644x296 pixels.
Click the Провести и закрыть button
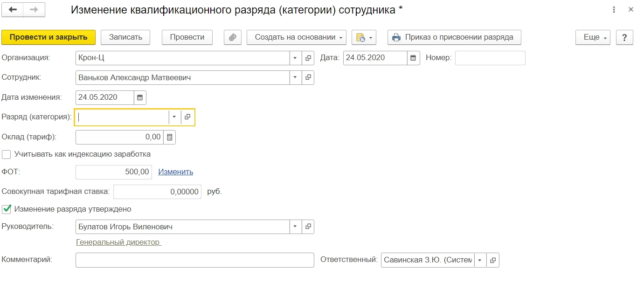tap(48, 37)
